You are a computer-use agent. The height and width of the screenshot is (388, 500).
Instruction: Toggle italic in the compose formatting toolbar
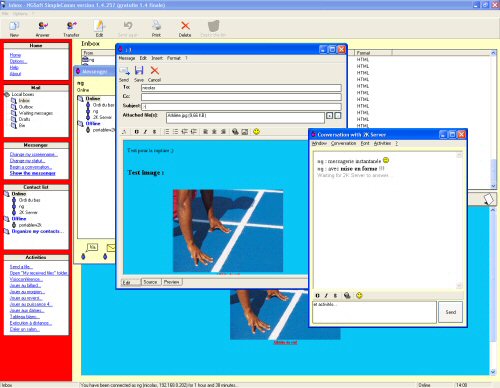pyautogui.click(x=145, y=132)
